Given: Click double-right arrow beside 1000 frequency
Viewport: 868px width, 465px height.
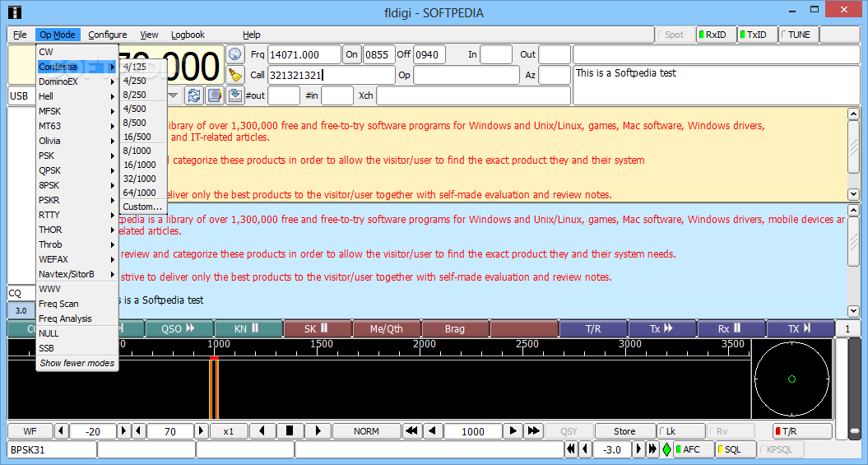Looking at the screenshot, I should tap(534, 431).
